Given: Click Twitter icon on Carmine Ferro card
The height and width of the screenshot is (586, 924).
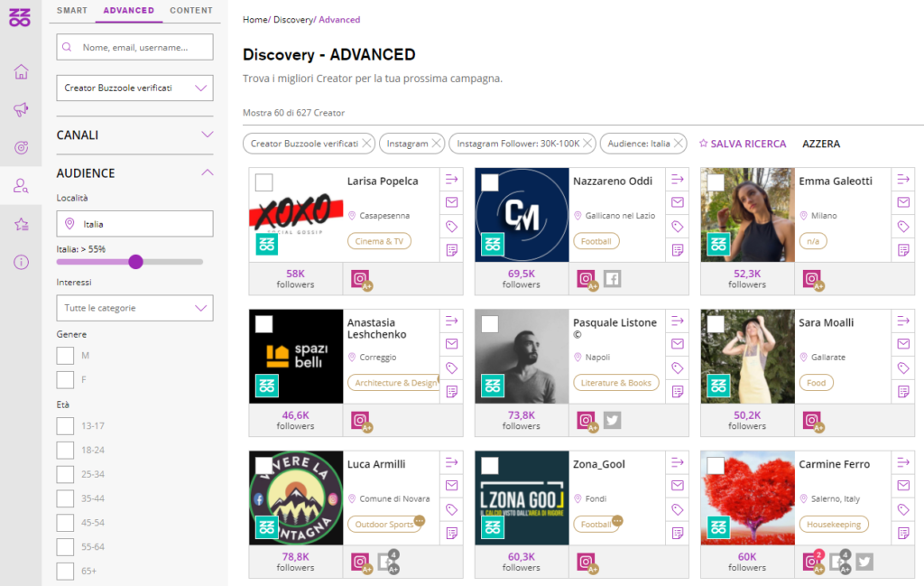Looking at the screenshot, I should [x=864, y=562].
